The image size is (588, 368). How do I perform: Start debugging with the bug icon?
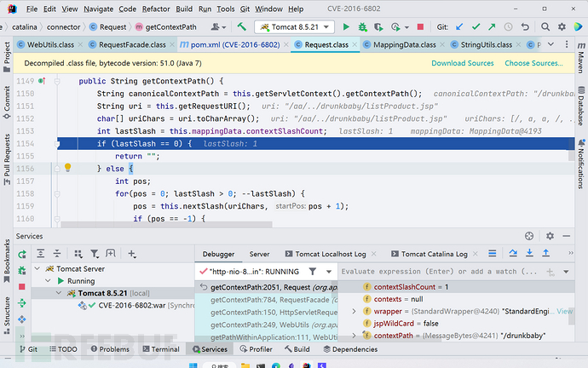pyautogui.click(x=362, y=27)
